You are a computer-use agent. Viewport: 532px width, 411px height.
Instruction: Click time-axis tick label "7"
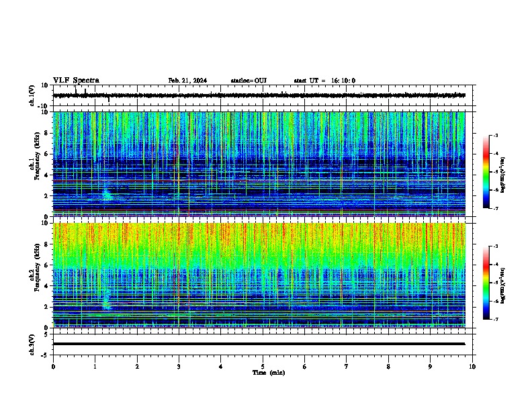[x=347, y=367]
